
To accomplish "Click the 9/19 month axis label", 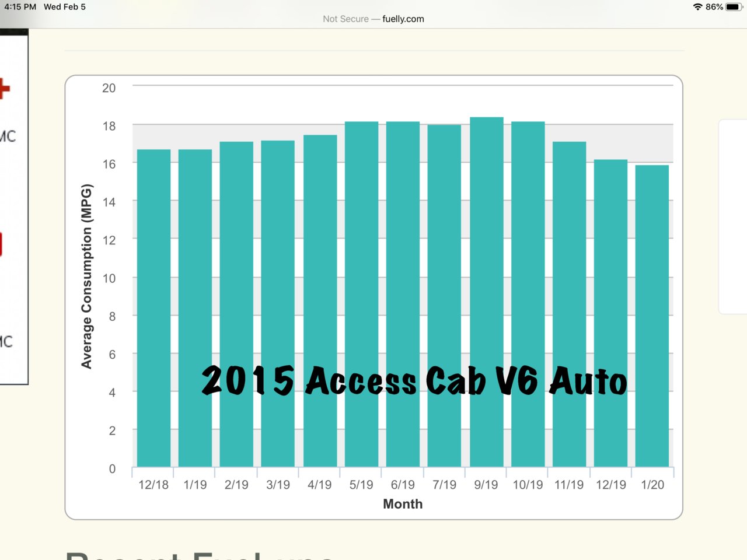I will coord(486,485).
